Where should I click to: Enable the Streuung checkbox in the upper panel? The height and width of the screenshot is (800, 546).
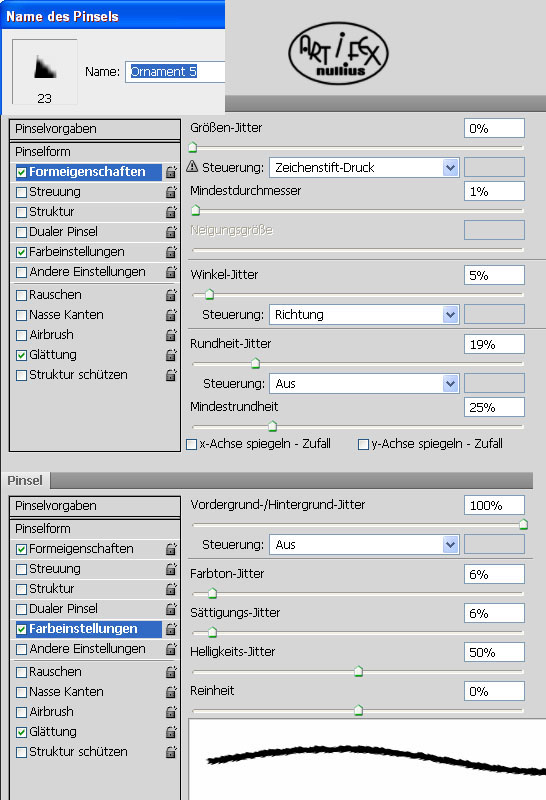tap(21, 192)
